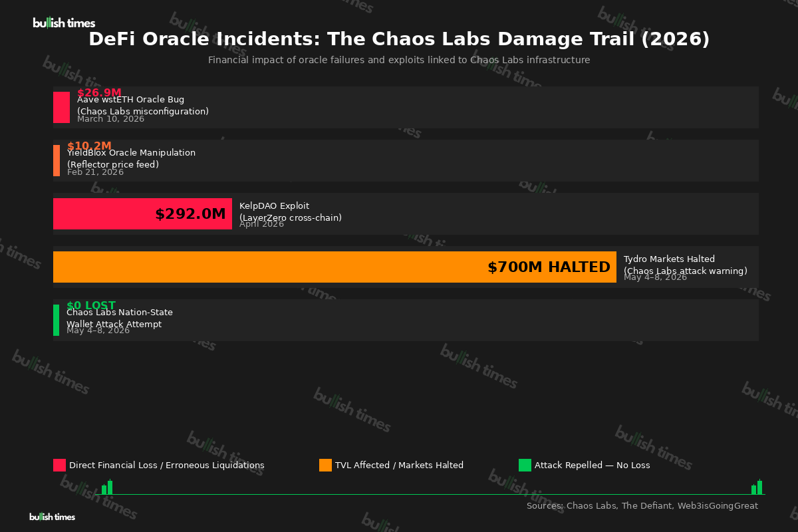Click the March 10, 2026 date
798x532 pixels.
click(x=110, y=119)
